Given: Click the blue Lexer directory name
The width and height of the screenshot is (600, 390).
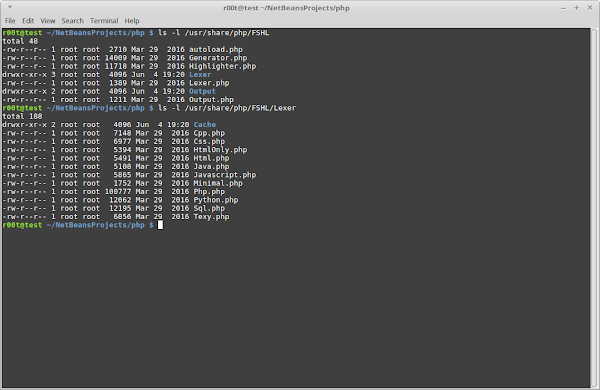Looking at the screenshot, I should click(x=200, y=75).
